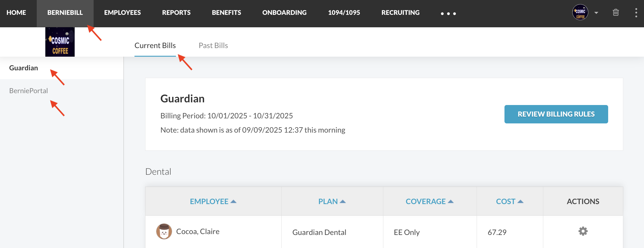Click the Cosmic Coffee account avatar

coord(580,12)
